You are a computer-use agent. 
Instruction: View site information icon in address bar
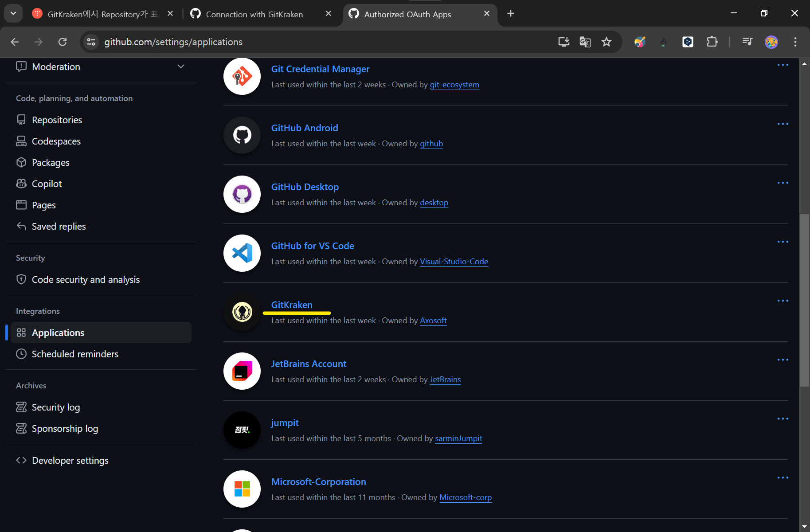91,42
